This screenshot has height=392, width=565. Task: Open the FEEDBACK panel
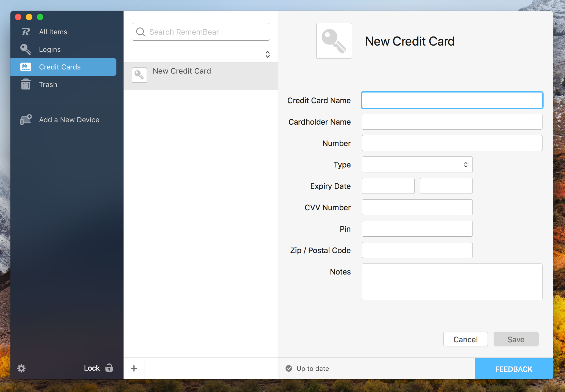tap(514, 369)
